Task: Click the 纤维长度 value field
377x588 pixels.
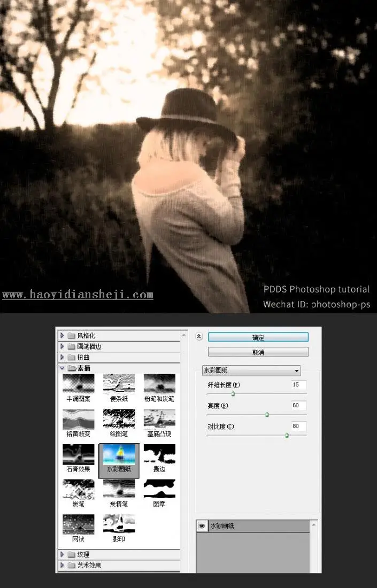Action: coord(298,385)
